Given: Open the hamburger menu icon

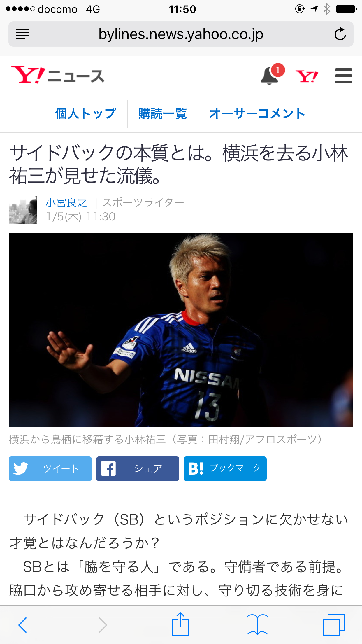Looking at the screenshot, I should [344, 76].
